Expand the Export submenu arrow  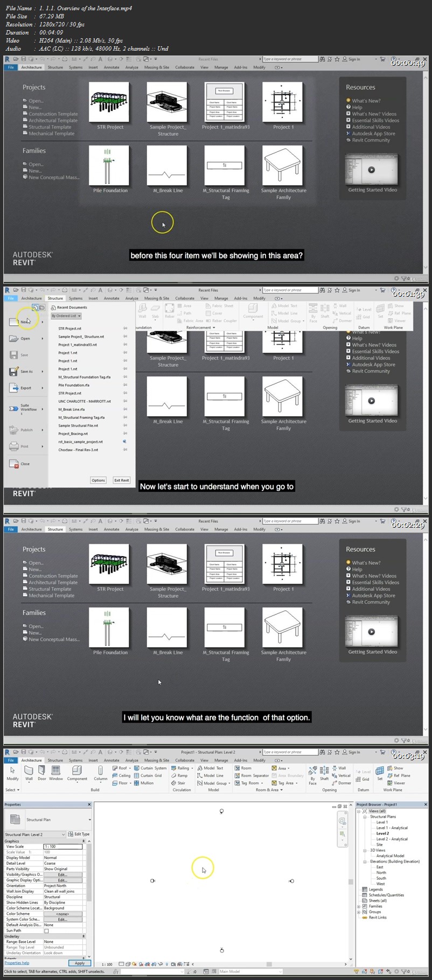click(43, 388)
